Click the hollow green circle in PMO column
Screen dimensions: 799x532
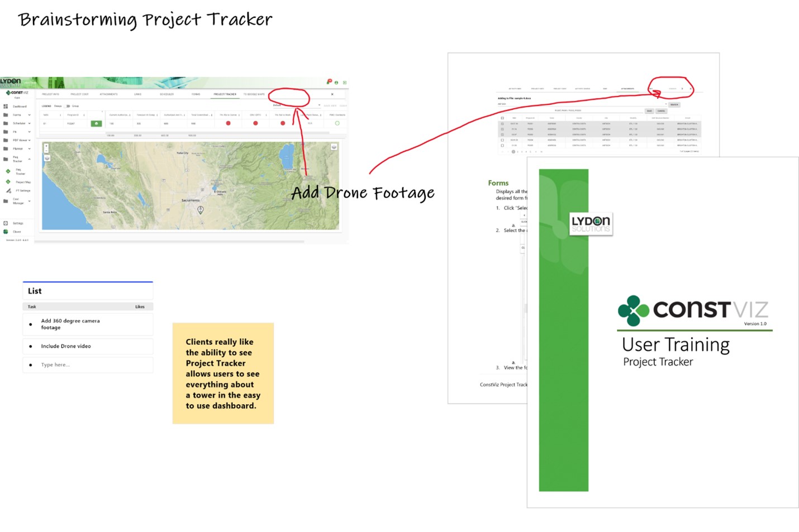tap(337, 123)
